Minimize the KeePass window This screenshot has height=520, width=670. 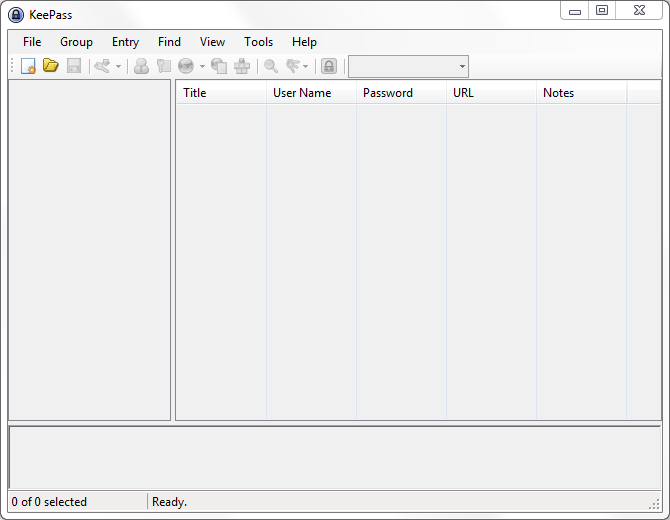(575, 11)
